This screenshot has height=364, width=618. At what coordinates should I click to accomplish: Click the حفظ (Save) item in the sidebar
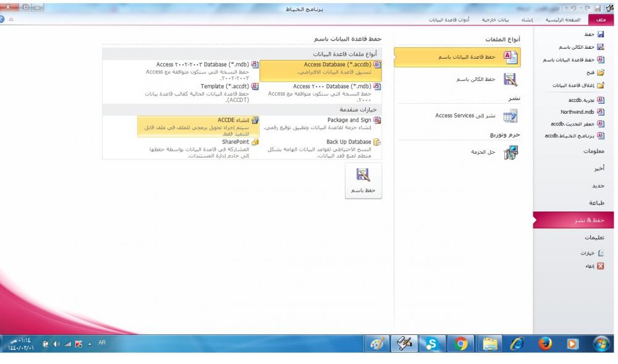[x=595, y=35]
